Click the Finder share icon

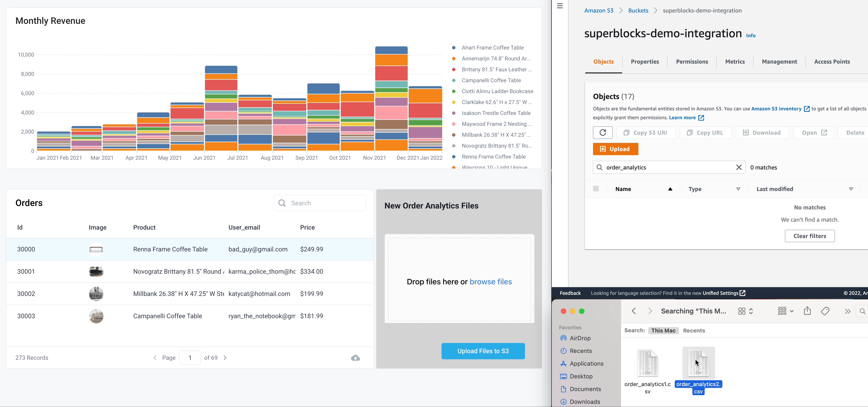point(807,311)
